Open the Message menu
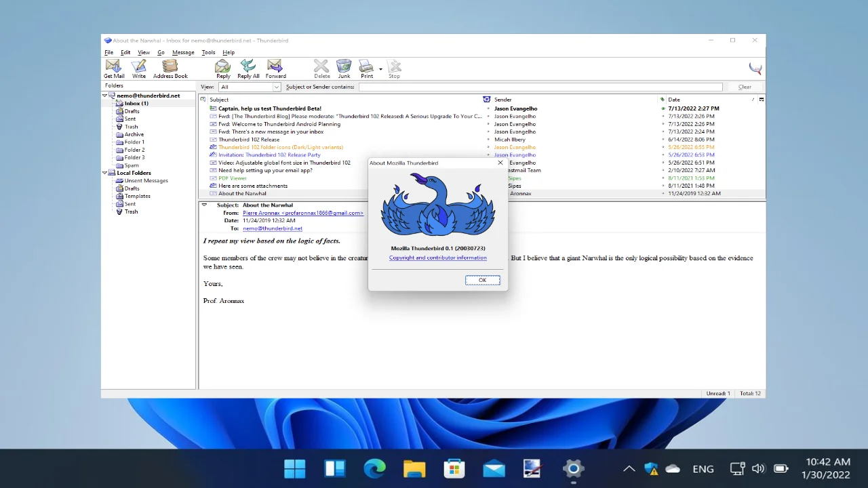This screenshot has width=868, height=488. tap(183, 52)
